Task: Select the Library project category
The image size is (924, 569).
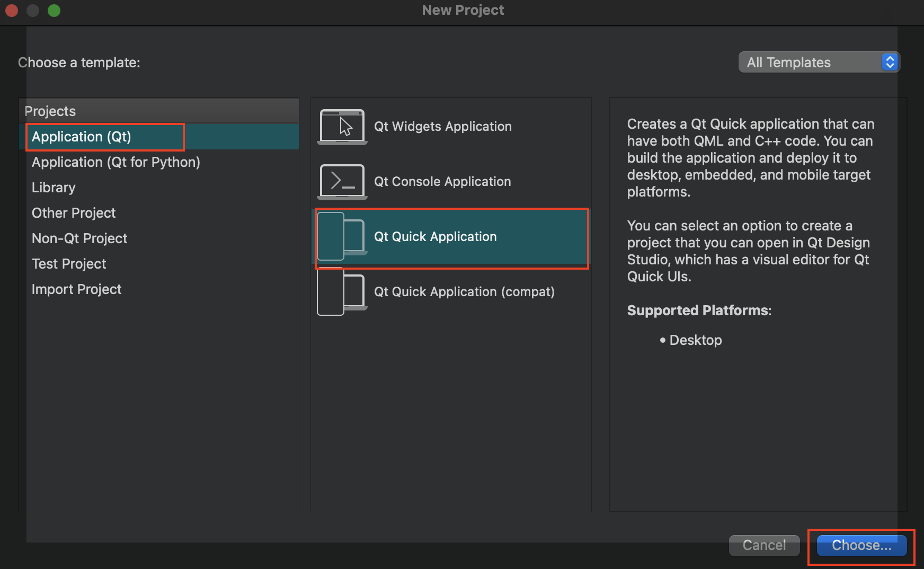Action: [54, 188]
